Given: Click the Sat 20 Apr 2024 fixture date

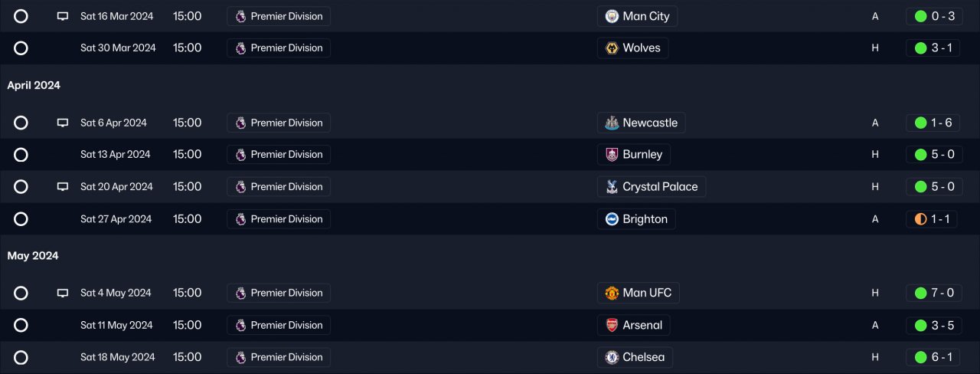Looking at the screenshot, I should [116, 187].
